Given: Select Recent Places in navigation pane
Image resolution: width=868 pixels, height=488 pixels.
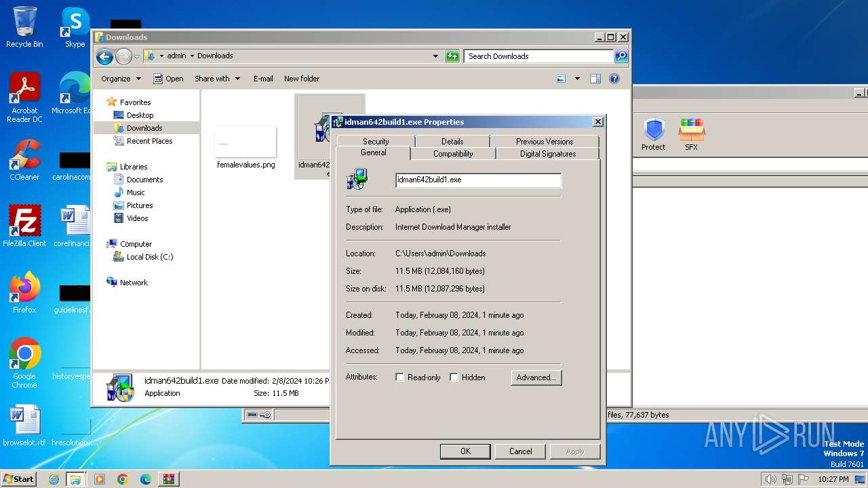Looking at the screenshot, I should (149, 141).
